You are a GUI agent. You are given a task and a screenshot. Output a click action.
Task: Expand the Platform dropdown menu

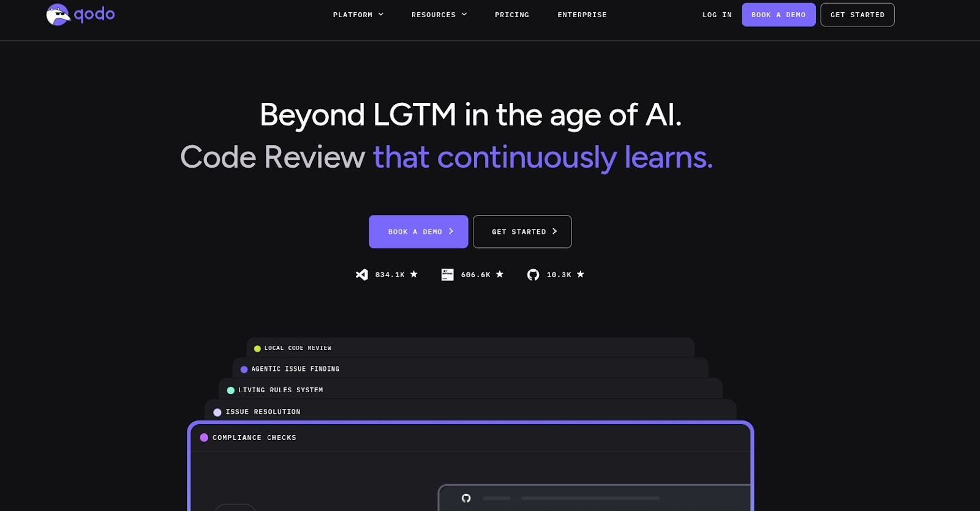(358, 15)
